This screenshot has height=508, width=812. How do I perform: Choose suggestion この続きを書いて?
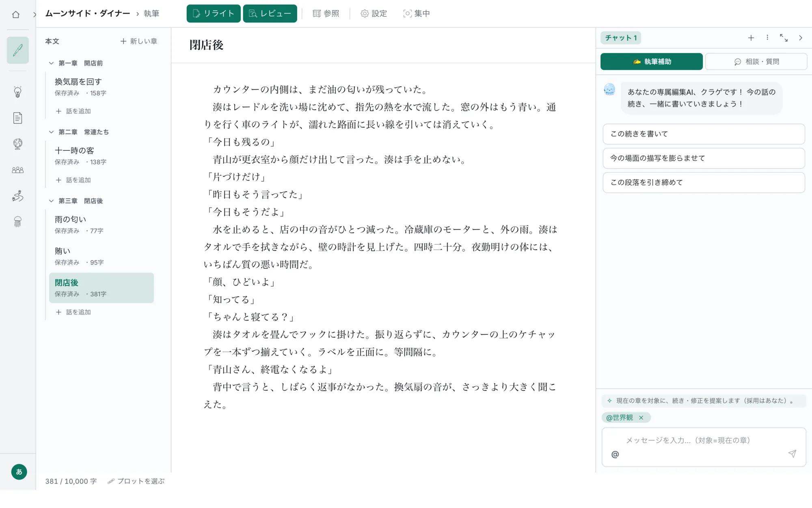[704, 134]
